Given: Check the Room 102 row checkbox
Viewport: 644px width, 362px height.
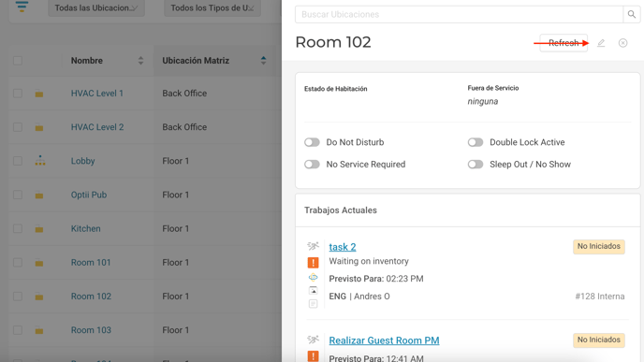Looking at the screenshot, I should pos(18,297).
